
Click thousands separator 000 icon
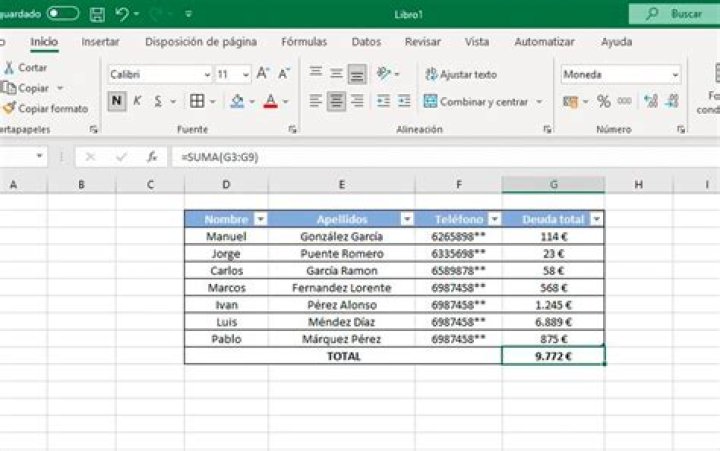point(624,101)
